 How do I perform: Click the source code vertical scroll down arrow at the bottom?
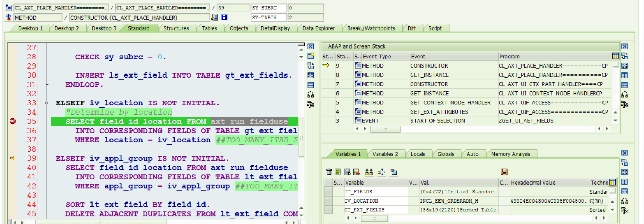click(x=301, y=215)
